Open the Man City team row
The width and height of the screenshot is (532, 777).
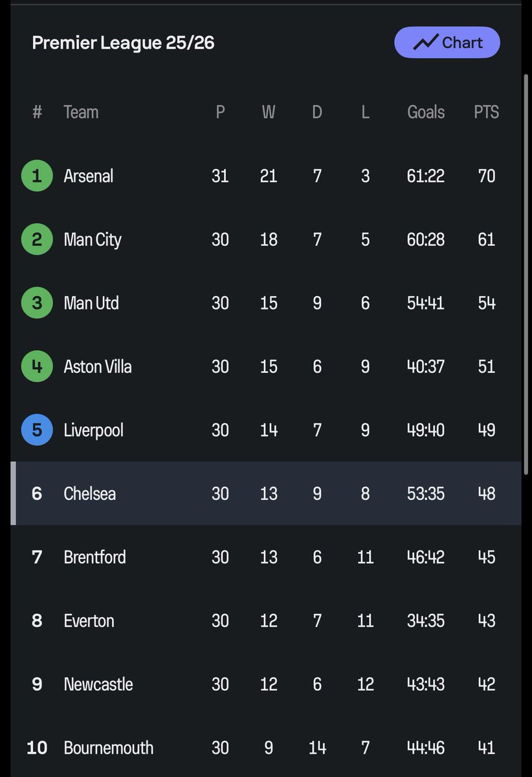point(93,240)
